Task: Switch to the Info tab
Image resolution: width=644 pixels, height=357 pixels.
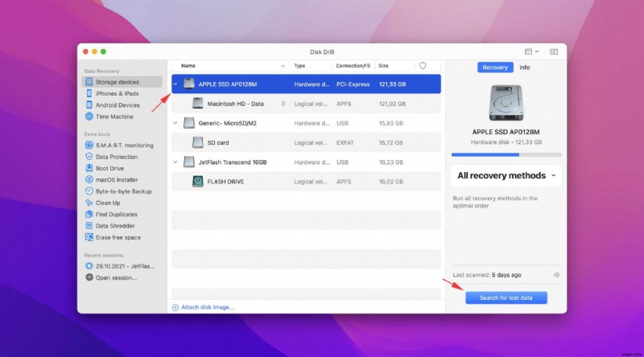Action: coord(525,68)
